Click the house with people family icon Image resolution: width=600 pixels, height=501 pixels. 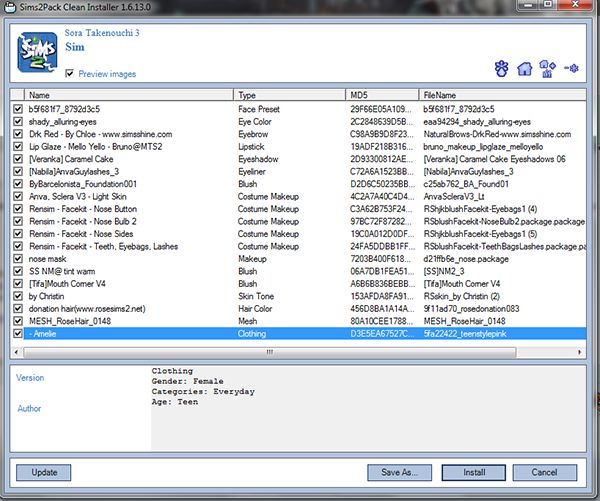[x=547, y=69]
